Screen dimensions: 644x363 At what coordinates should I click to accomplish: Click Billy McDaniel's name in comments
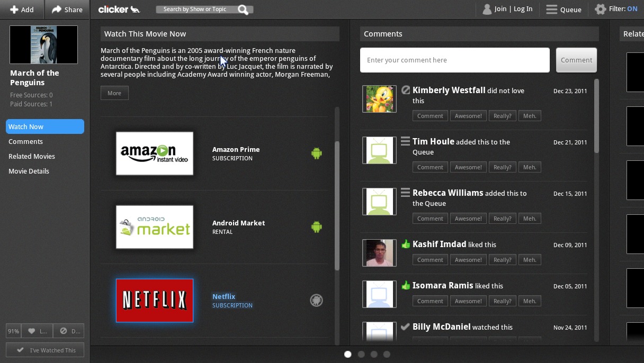coord(441,327)
